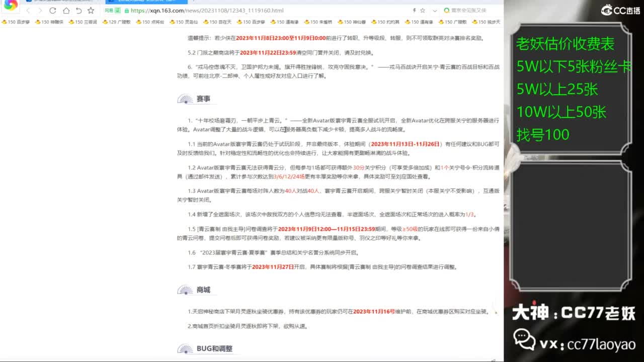Click the home icon in the toolbar
The height and width of the screenshot is (362, 644).
(x=67, y=11)
